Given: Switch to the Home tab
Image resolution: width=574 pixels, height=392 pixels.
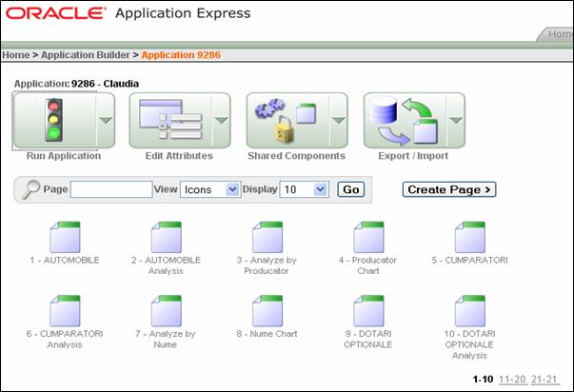Looking at the screenshot, I should pyautogui.click(x=559, y=34).
